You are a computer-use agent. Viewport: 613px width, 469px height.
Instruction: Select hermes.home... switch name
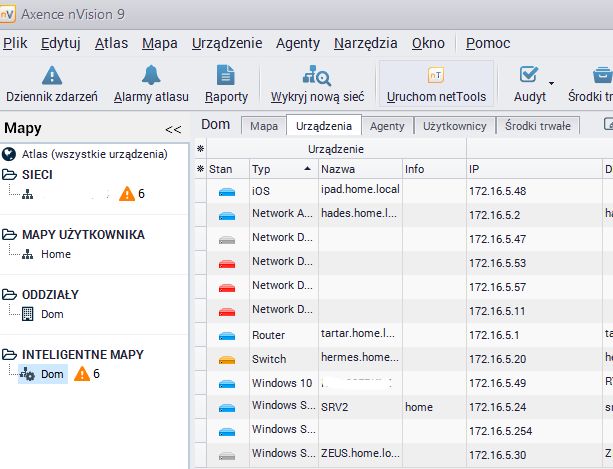[360, 357]
